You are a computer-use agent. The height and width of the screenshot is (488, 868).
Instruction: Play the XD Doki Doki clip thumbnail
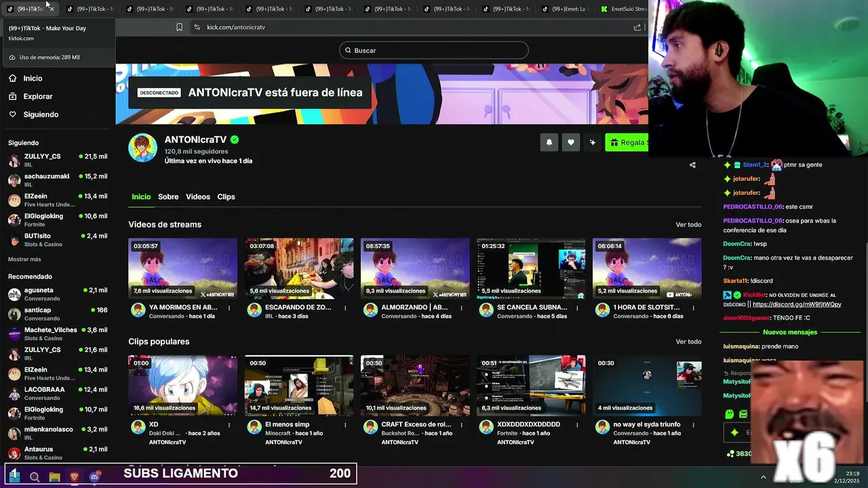point(183,386)
